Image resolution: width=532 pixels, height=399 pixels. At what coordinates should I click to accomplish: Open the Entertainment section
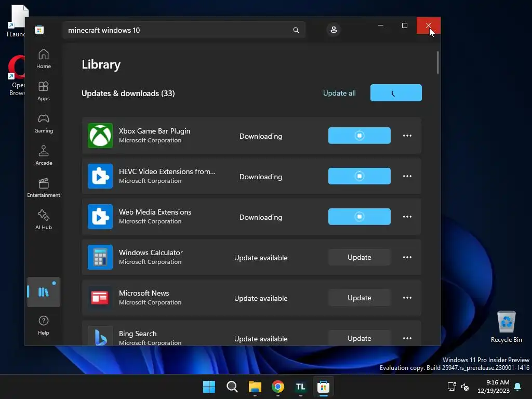(x=44, y=188)
